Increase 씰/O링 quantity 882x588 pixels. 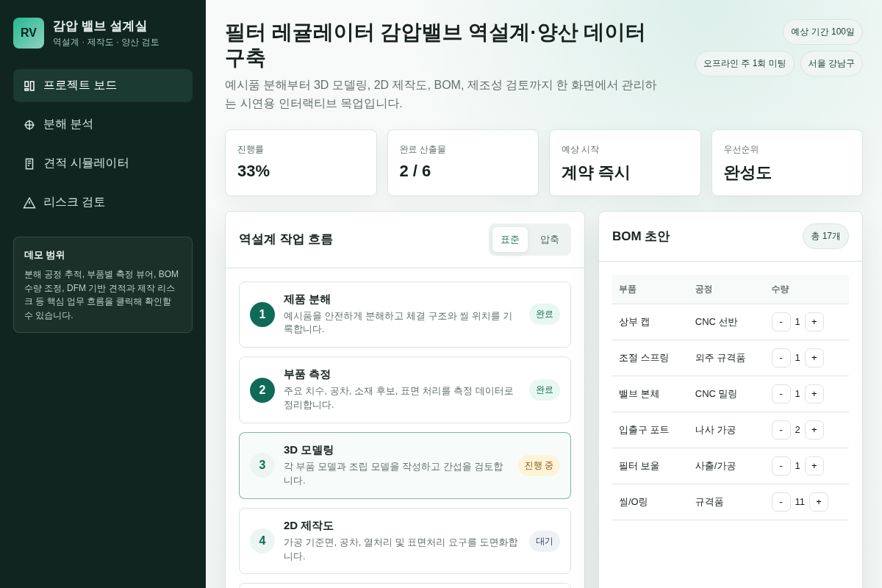(819, 502)
